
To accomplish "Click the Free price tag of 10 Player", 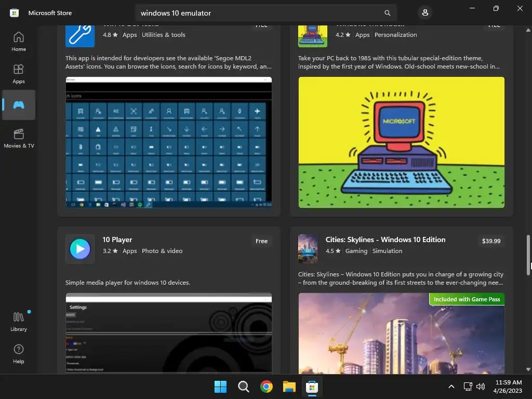I will click(262, 241).
